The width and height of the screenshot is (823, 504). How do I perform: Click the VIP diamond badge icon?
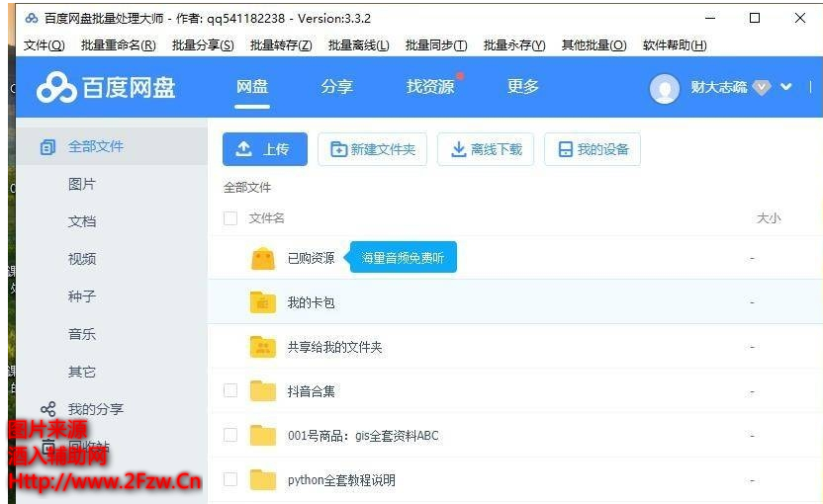tap(762, 87)
